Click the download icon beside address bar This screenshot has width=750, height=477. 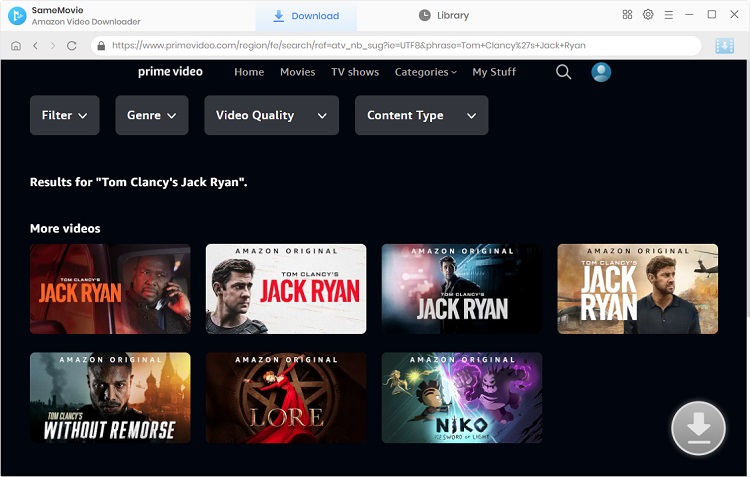pos(725,46)
